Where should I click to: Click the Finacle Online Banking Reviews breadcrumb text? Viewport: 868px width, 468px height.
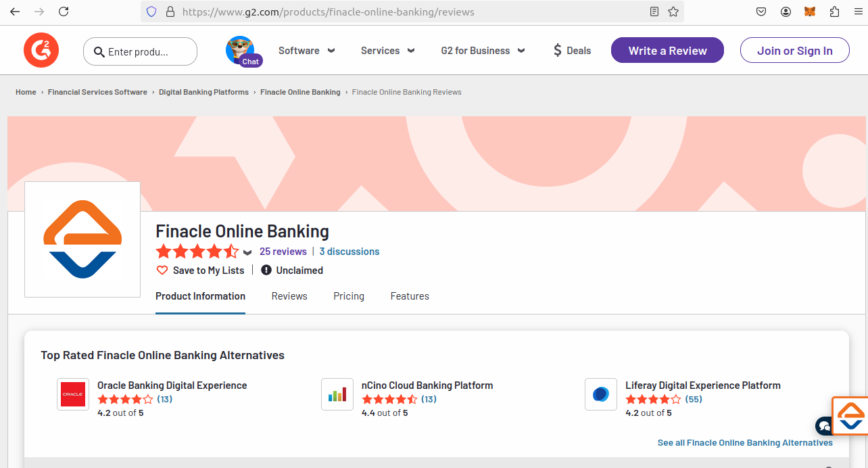(x=407, y=92)
